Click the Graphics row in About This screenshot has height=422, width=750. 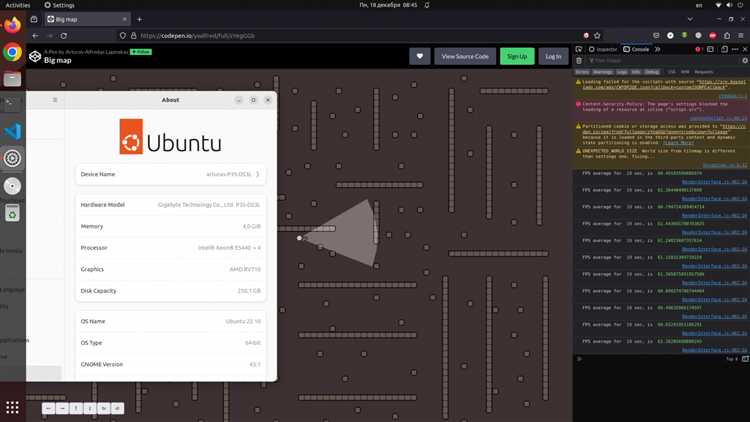coord(170,269)
